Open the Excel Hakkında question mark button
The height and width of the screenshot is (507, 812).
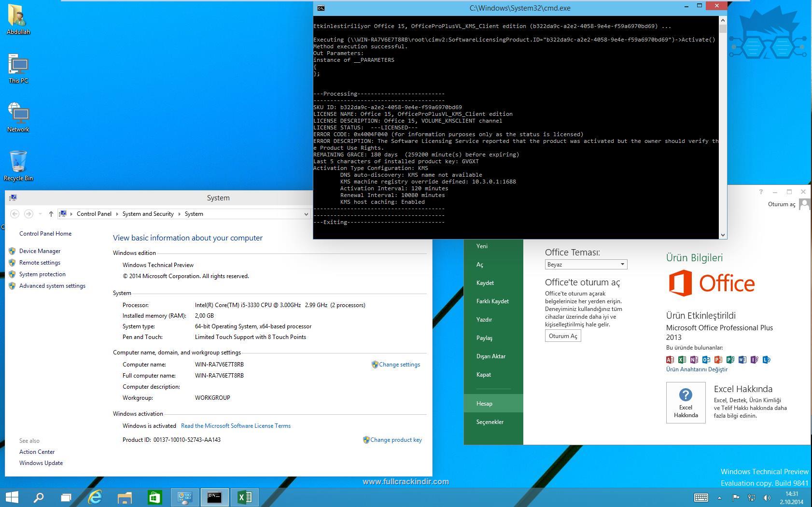point(686,403)
